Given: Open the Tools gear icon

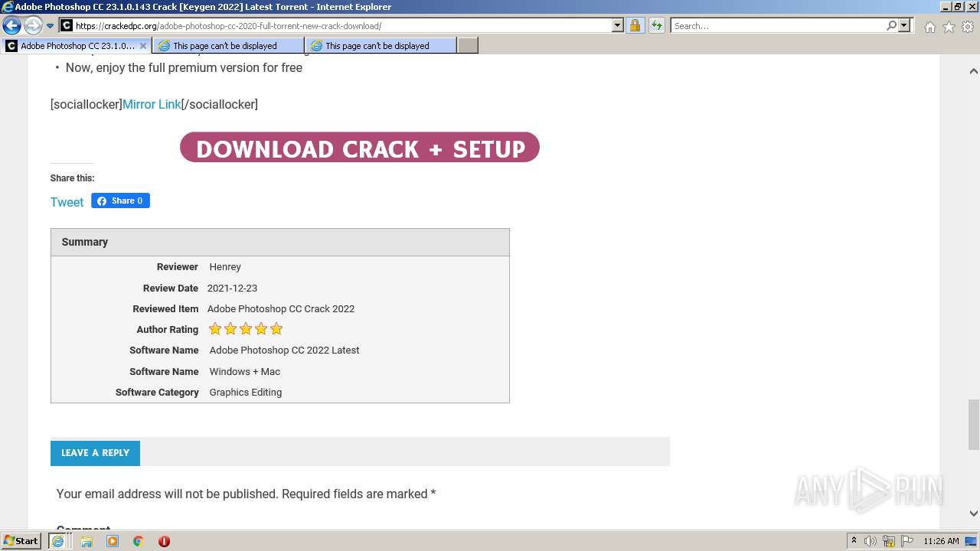Looking at the screenshot, I should 968,27.
